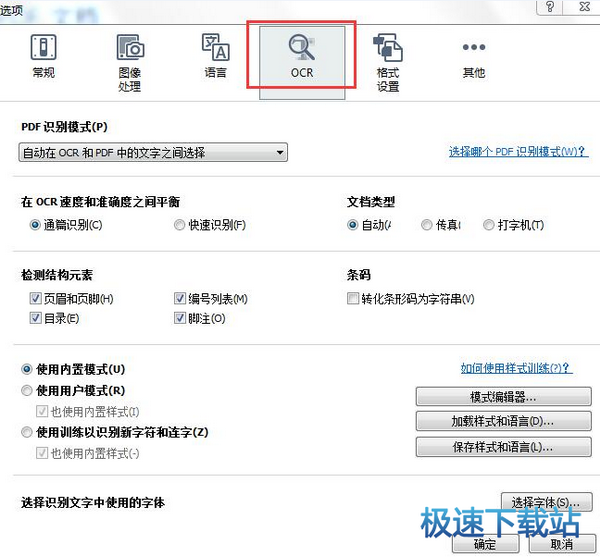Toggle the 目录 checkbox
The width and height of the screenshot is (600, 557).
coord(35,318)
